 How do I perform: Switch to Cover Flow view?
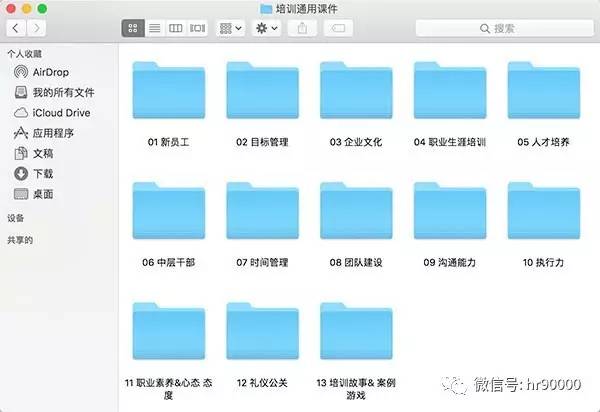[198, 29]
